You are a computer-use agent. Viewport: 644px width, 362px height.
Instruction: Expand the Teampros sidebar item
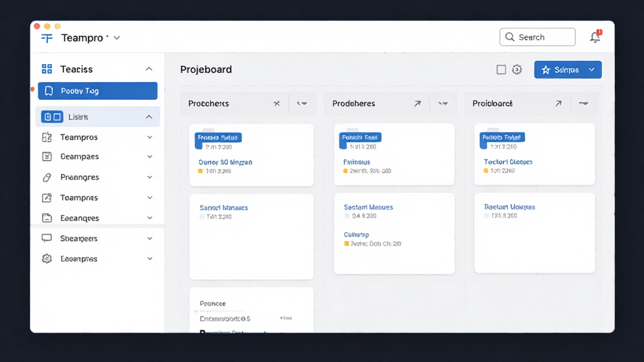click(x=150, y=137)
